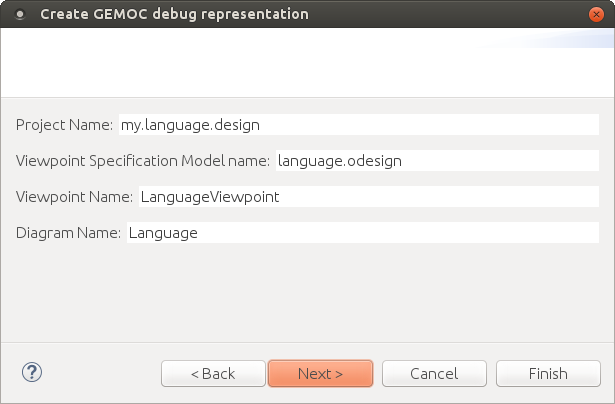Click the blue gradient graphic in banner corner

point(570,40)
